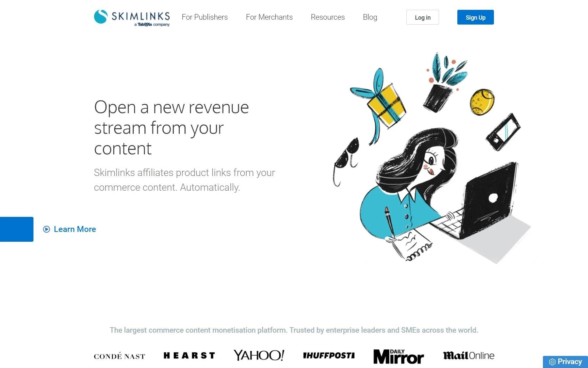Click the Condé Nast logo
The image size is (588, 368).
120,356
